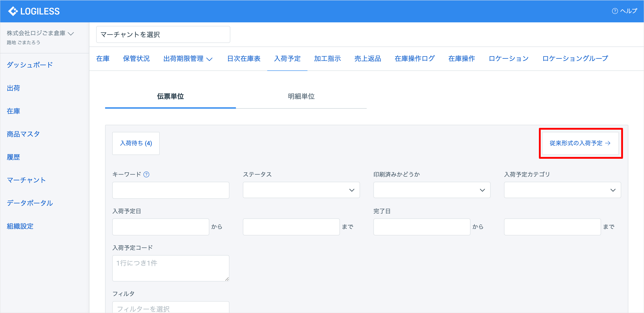
Task: Click the keyword help tooltip icon
Action: (x=146, y=175)
